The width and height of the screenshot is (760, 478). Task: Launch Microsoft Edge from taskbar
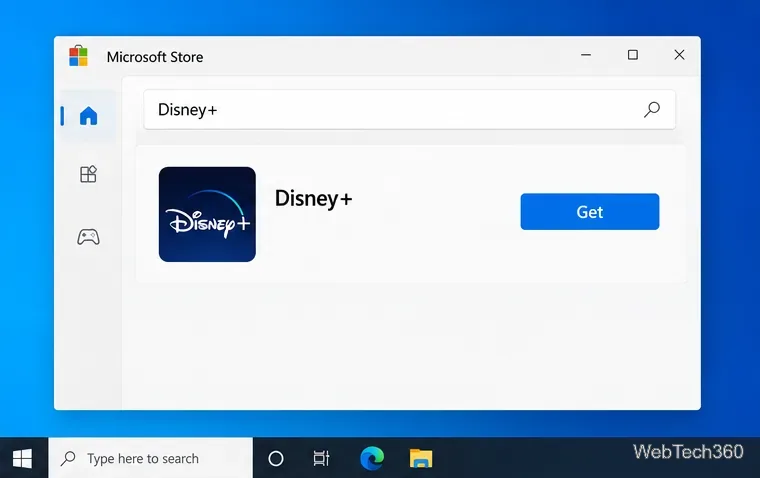[x=372, y=458]
